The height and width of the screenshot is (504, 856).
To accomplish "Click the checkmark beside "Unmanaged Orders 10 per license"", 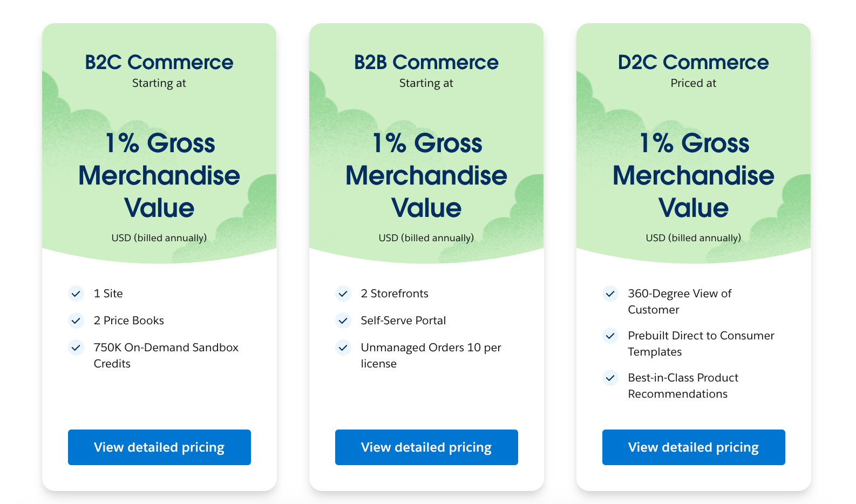I will tap(343, 348).
